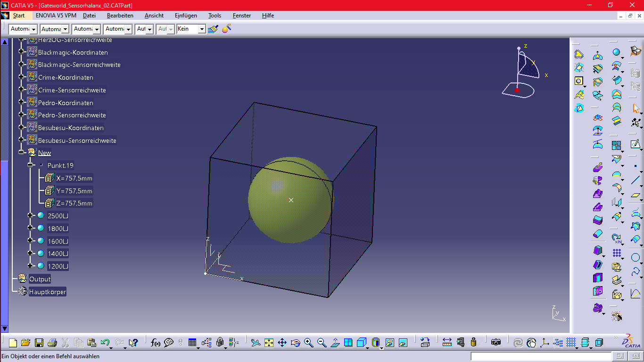Expand the Crime-Koordinaten tree node

point(21,77)
